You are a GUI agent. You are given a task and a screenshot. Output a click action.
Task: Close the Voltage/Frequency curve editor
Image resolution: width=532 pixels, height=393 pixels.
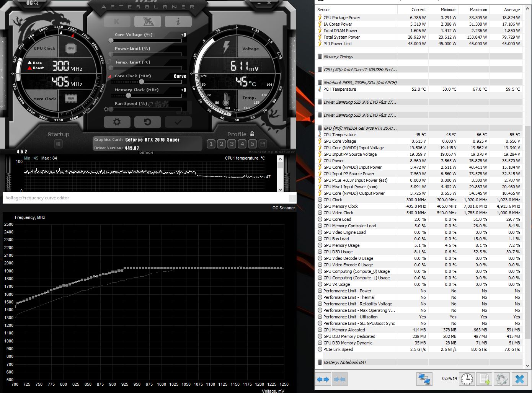[x=292, y=198]
